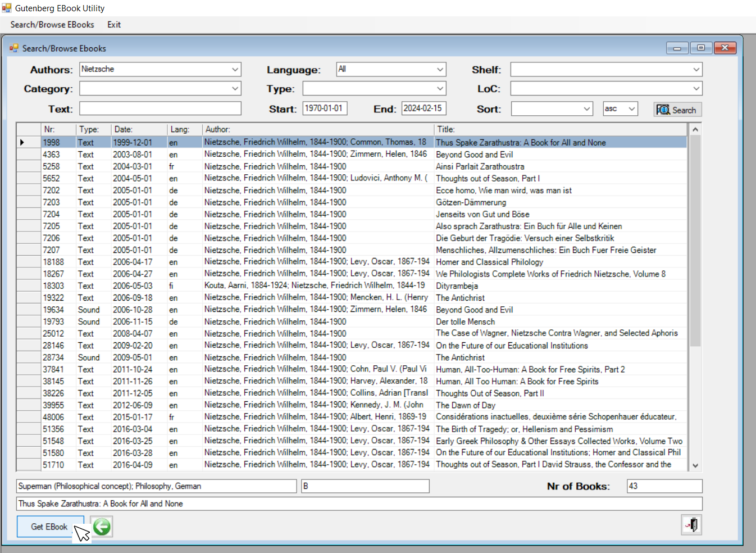Select Menschliches, Allzumenschliches title cell
Screen dimensions: 756x553
click(x=561, y=250)
